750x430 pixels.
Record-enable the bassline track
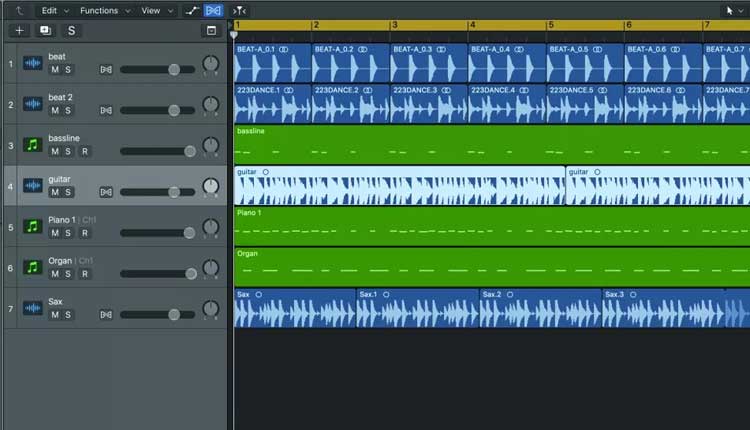tap(85, 152)
